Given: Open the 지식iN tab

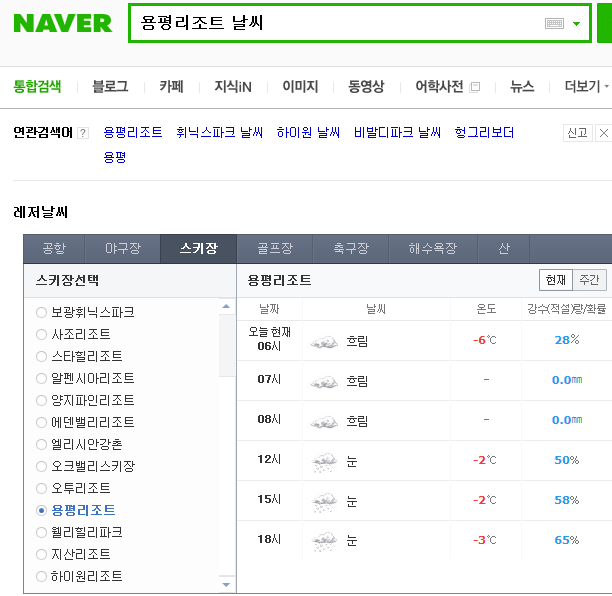Looking at the screenshot, I should [233, 86].
